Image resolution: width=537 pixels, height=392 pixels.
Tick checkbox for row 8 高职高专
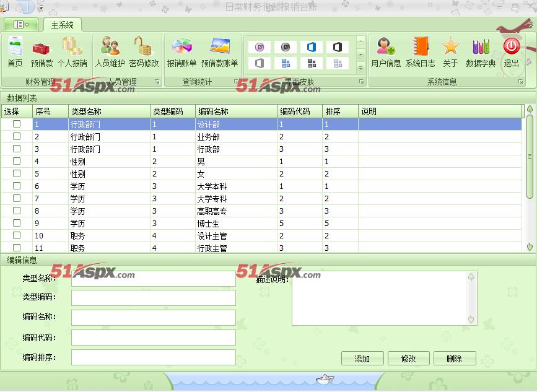17,211
